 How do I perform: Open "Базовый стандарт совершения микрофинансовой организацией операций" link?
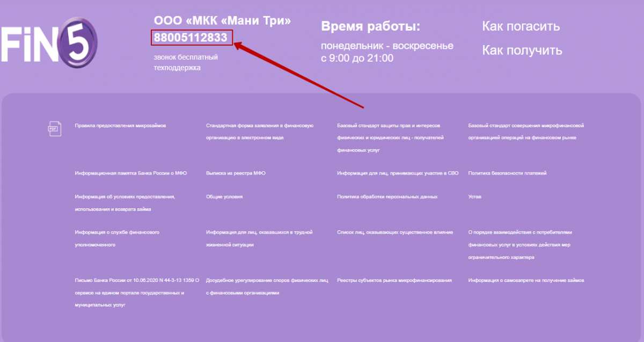tap(526, 132)
